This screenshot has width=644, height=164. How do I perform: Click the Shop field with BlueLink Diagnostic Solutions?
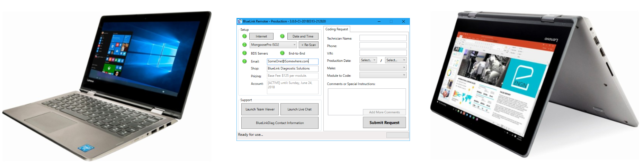pos(293,69)
